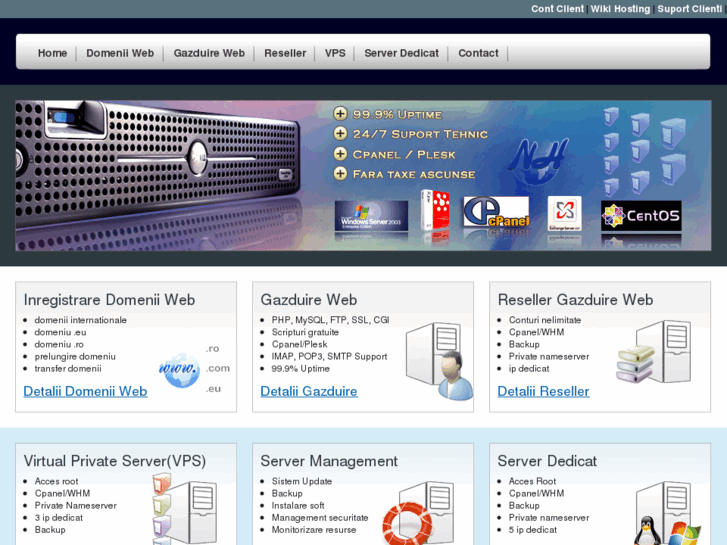This screenshot has height=545, width=727.
Task: Click the Inregistrare Domenii Web heading
Action: tap(109, 300)
